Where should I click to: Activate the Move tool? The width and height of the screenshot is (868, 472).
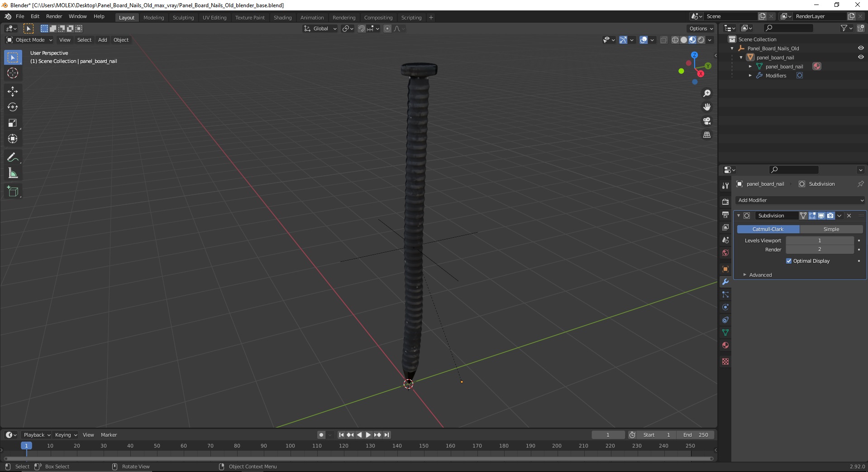[13, 92]
